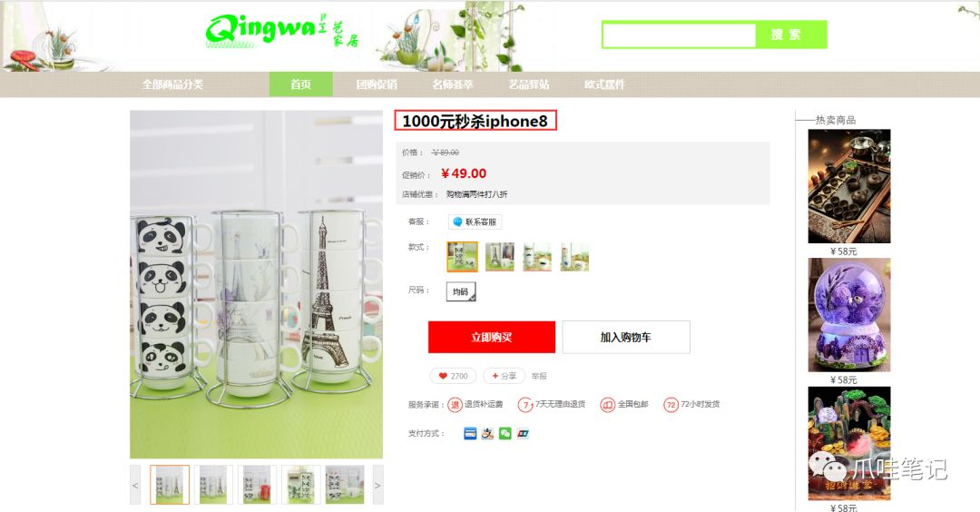Show next thumbnails with right arrow
Screen dimensions: 980x512
[x=377, y=485]
